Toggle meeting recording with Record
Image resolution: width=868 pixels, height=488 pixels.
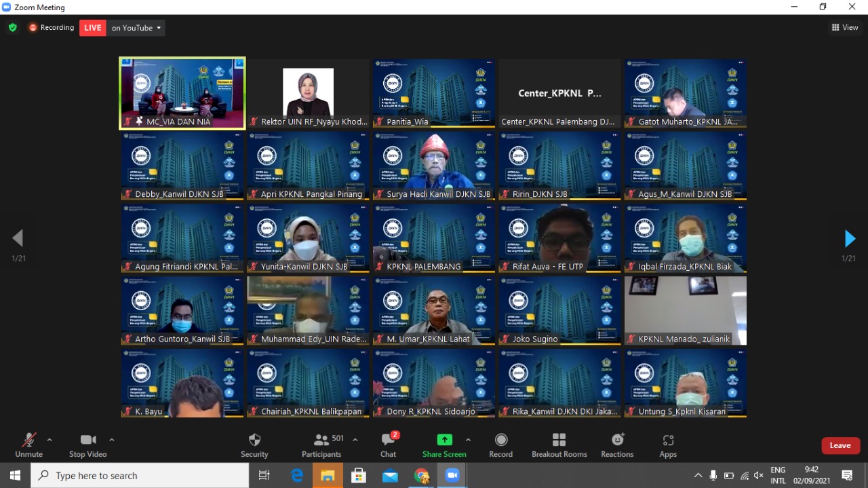click(500, 445)
